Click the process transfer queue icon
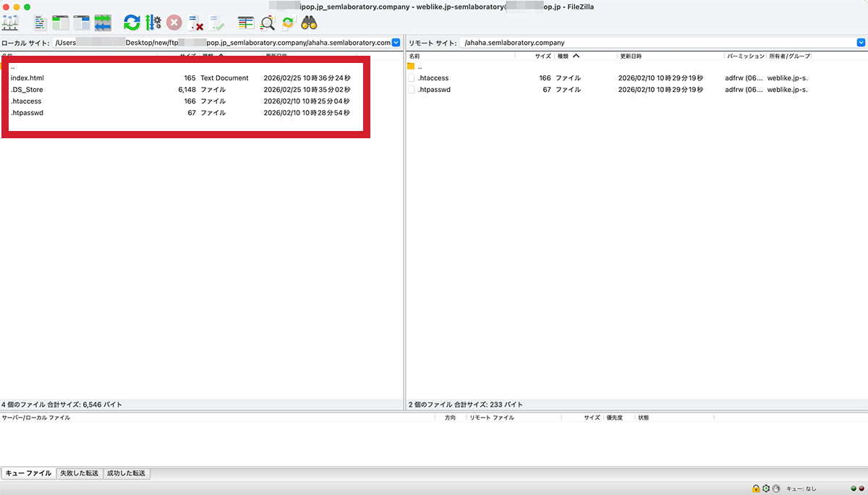 [x=153, y=22]
